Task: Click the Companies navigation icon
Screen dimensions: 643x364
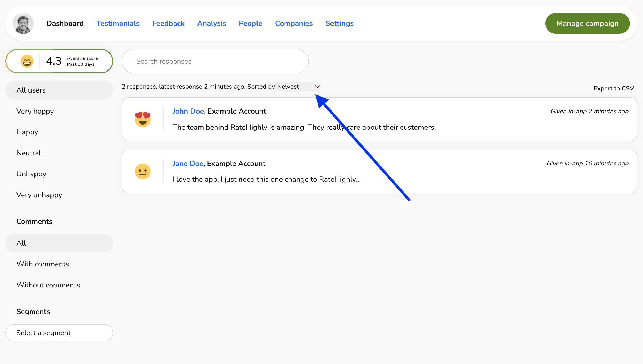Action: tap(294, 23)
